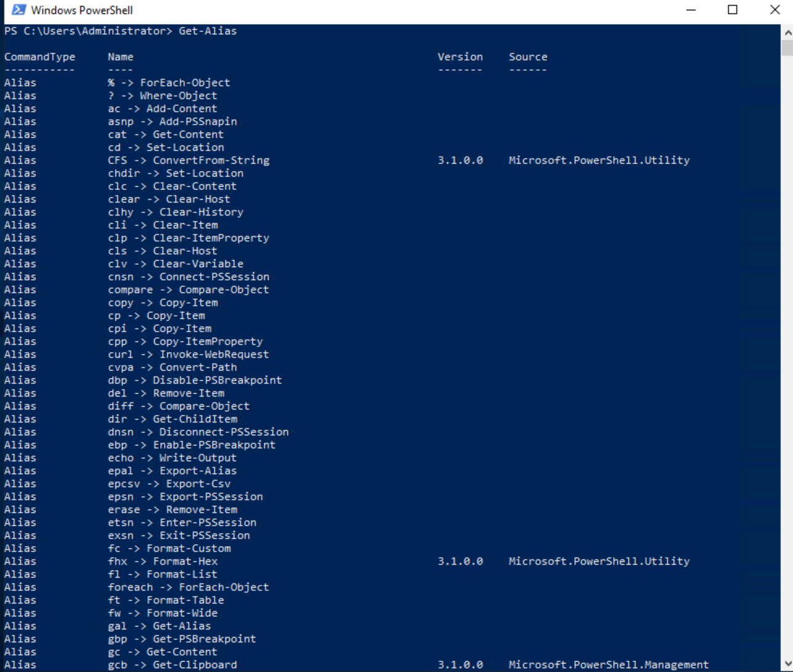Click the Microsoft.PowerShell.Utility source text
The image size is (793, 672).
click(600, 160)
